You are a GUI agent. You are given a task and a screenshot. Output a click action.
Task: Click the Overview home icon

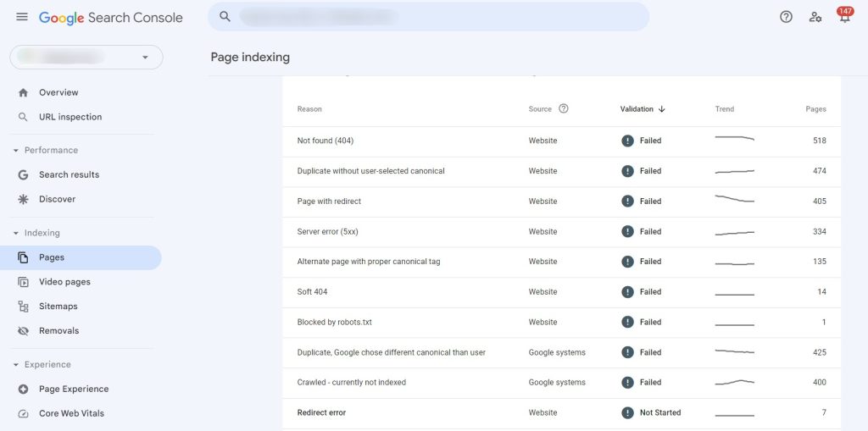23,92
